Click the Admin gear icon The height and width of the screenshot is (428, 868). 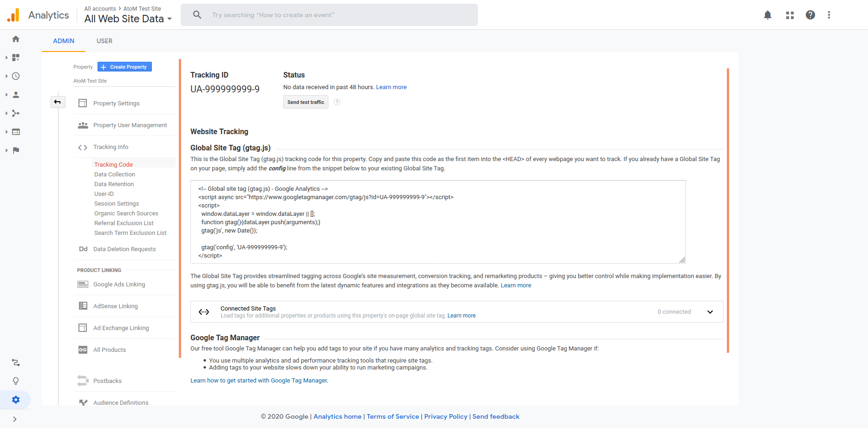tap(16, 400)
